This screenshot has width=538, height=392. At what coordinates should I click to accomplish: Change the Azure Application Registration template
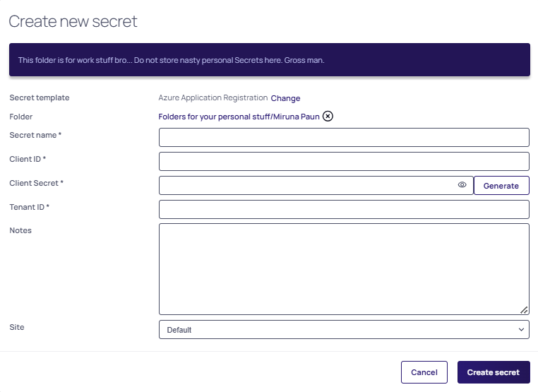pyautogui.click(x=285, y=98)
